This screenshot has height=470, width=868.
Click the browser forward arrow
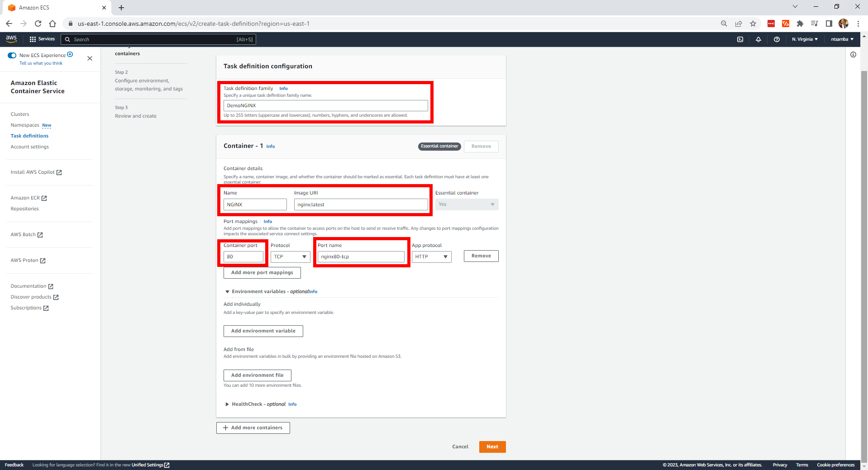pos(24,24)
